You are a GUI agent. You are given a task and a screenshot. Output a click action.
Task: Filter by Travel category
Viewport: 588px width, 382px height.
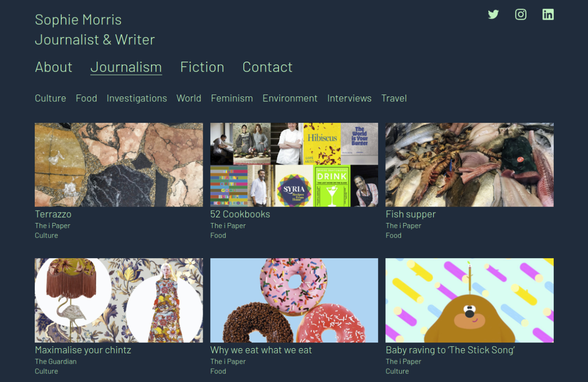[394, 98]
